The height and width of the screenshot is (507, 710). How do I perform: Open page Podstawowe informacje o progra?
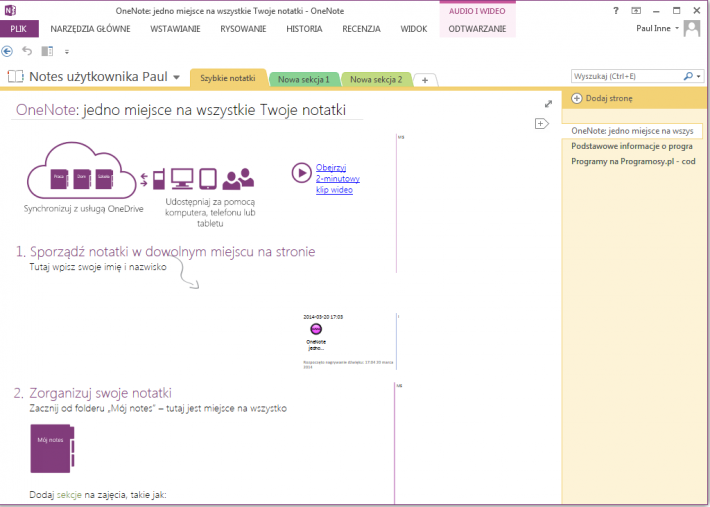click(x=632, y=146)
